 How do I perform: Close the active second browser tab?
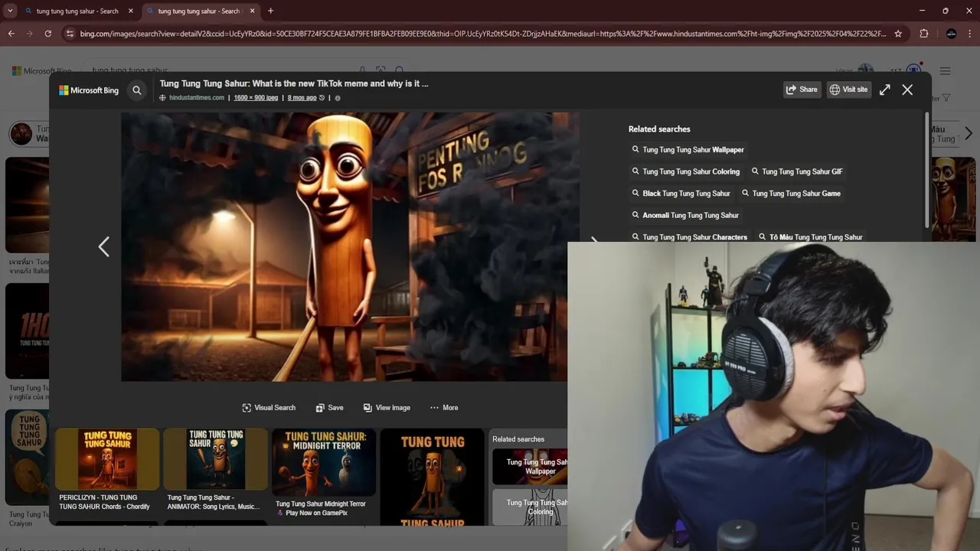253,11
